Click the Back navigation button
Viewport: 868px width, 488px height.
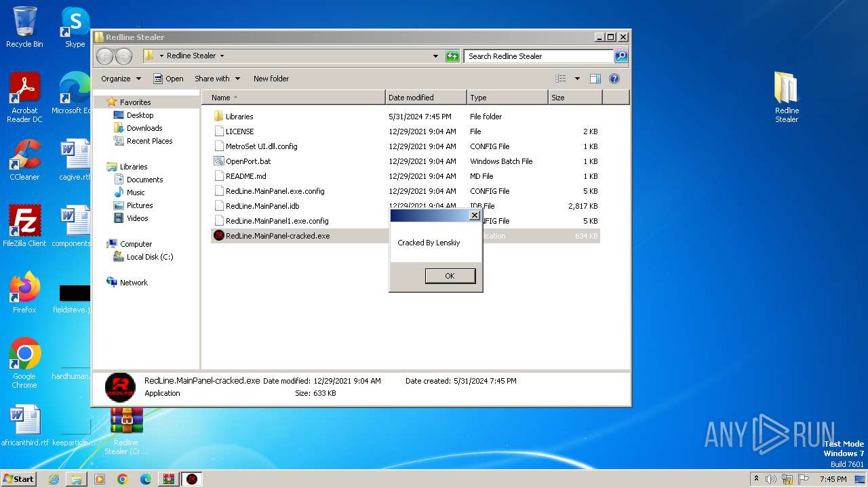point(105,56)
